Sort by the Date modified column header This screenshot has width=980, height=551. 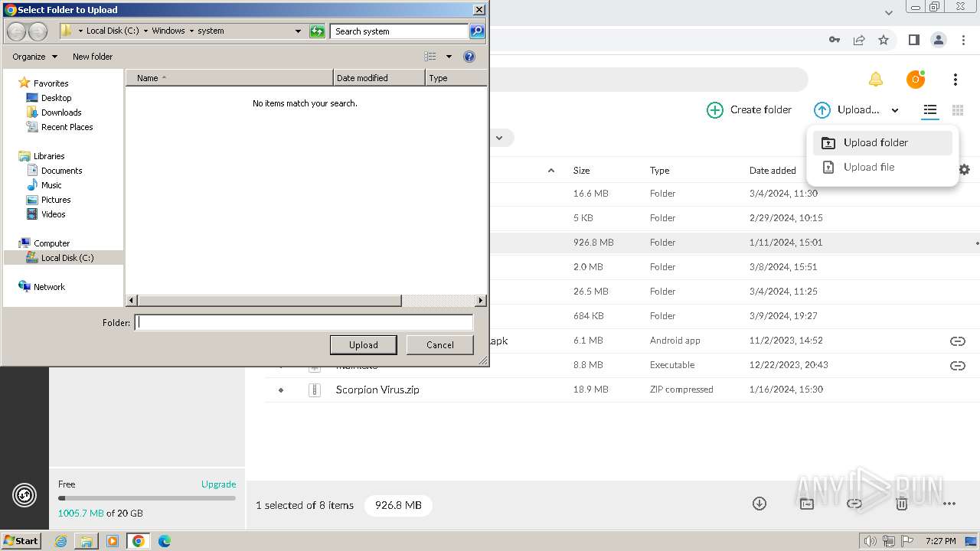[379, 78]
